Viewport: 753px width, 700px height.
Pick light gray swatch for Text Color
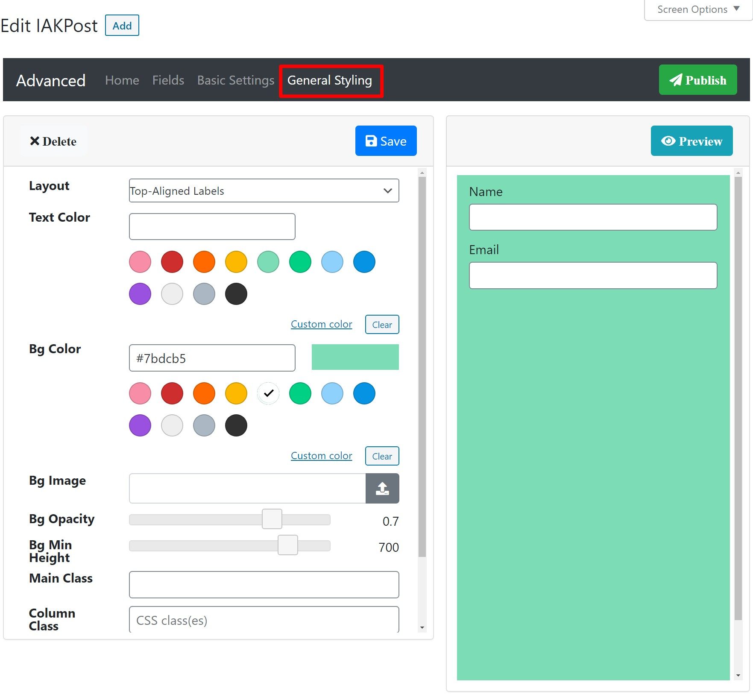click(172, 294)
